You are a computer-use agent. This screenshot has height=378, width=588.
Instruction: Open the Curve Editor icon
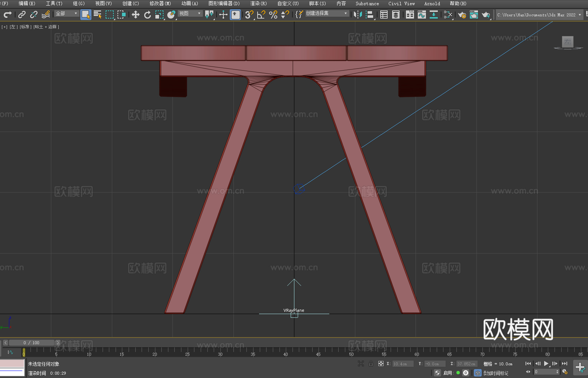coord(422,14)
